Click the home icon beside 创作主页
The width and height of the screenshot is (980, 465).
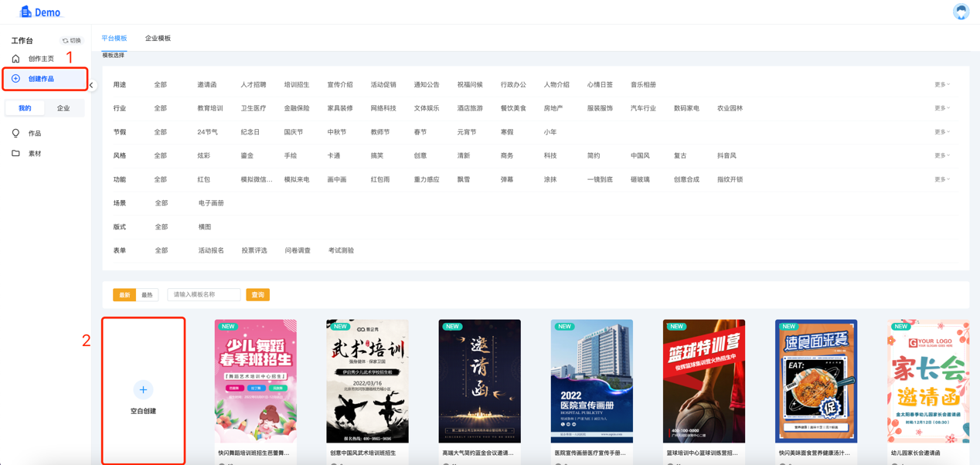click(x=15, y=59)
